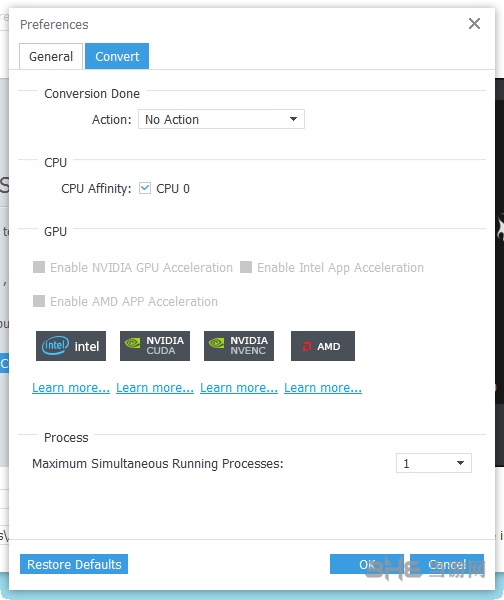Image resolution: width=504 pixels, height=600 pixels.
Task: Cancel the Preferences dialog
Action: pos(447,564)
